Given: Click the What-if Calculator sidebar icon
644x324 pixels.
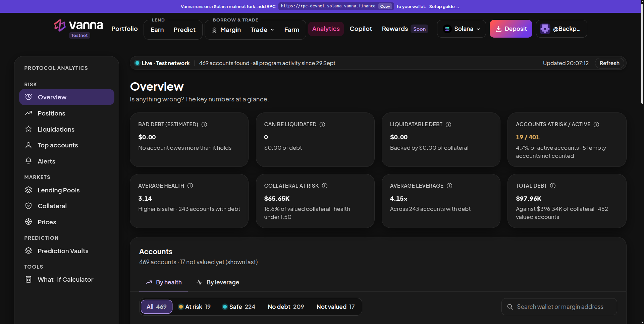Looking at the screenshot, I should (x=29, y=279).
